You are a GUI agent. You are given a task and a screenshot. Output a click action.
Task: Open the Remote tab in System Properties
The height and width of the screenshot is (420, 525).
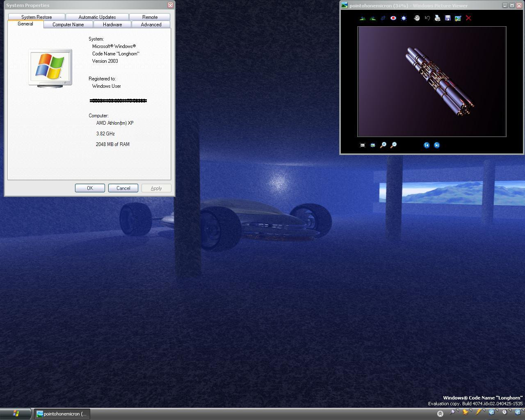(x=150, y=17)
